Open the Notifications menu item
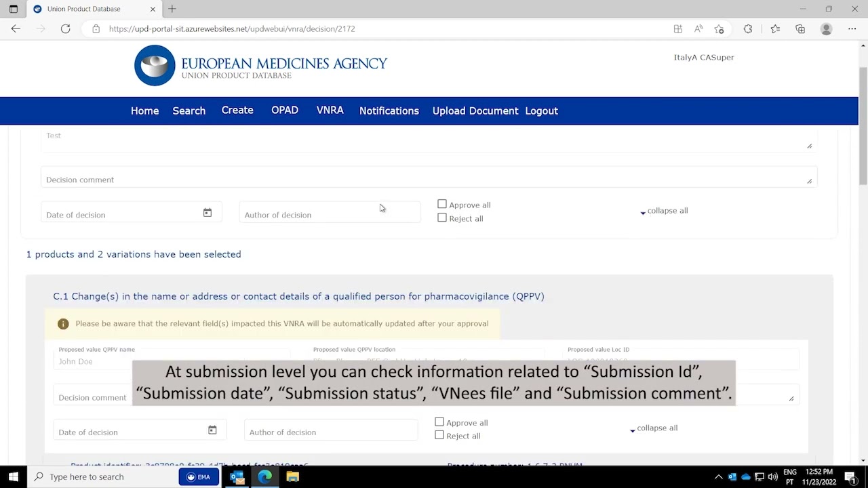The height and width of the screenshot is (488, 868). (389, 110)
